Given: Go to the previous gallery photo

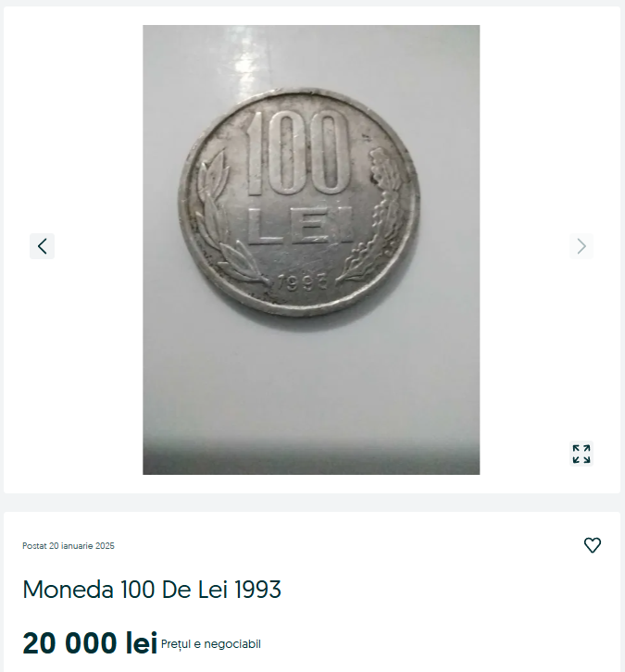Looking at the screenshot, I should 42,246.
